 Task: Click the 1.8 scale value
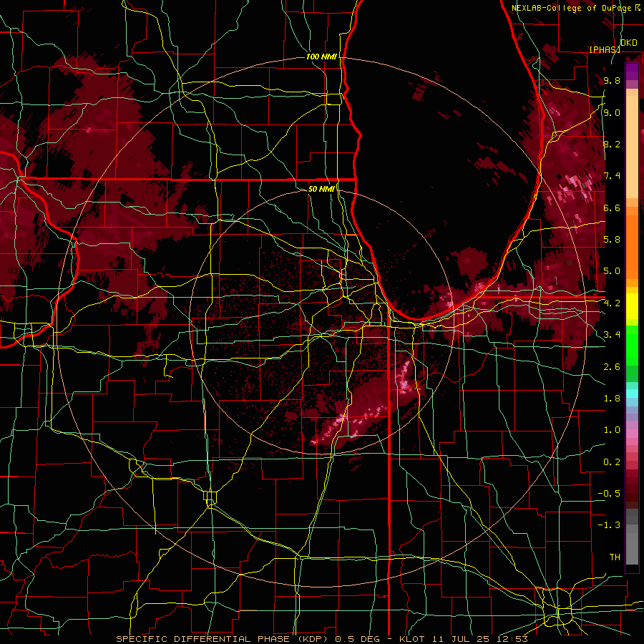pos(612,399)
